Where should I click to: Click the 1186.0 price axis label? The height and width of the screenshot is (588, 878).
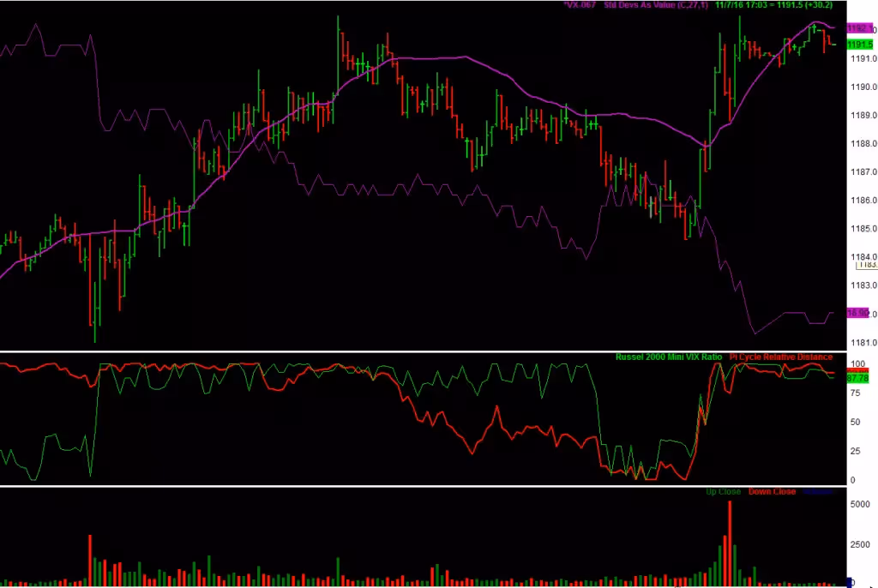(863, 201)
